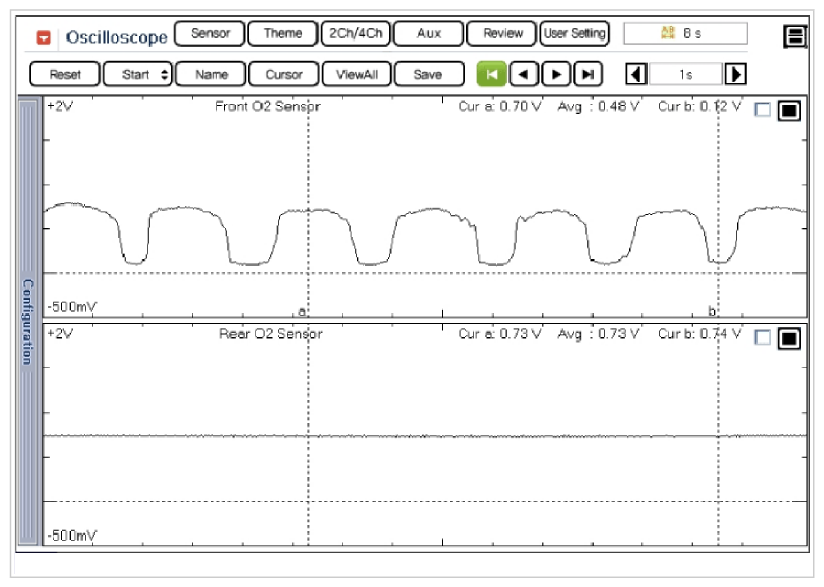Expand the Configuration side panel

point(28,322)
